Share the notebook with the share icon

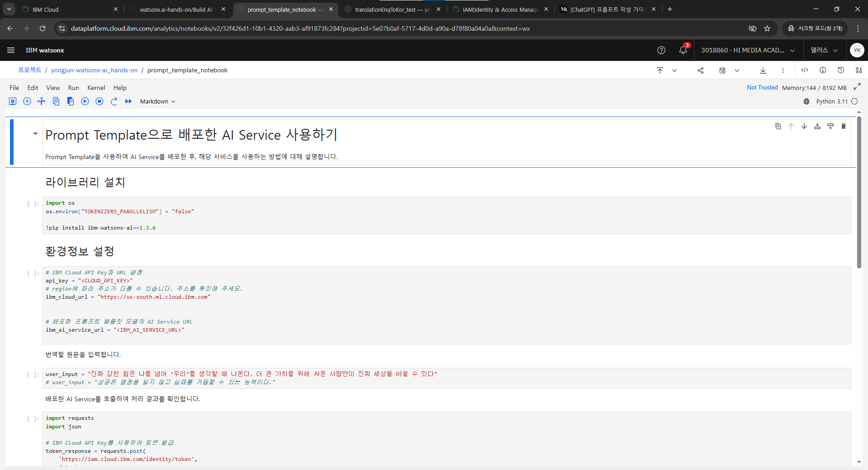700,70
